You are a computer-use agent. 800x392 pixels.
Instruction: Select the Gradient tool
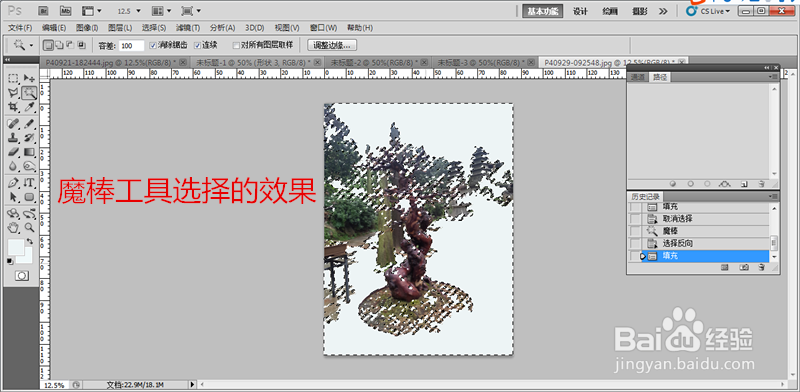(29, 152)
